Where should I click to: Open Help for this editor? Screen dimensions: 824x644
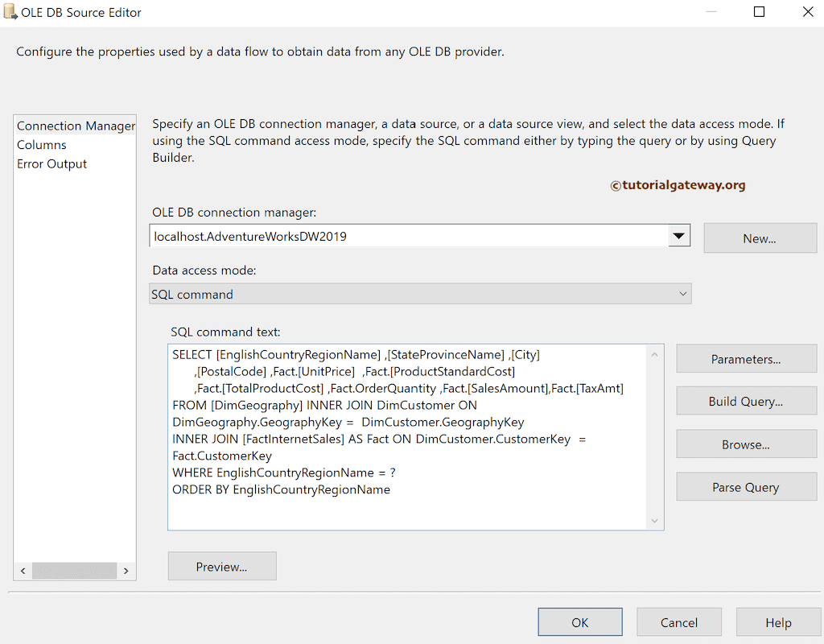[778, 621]
